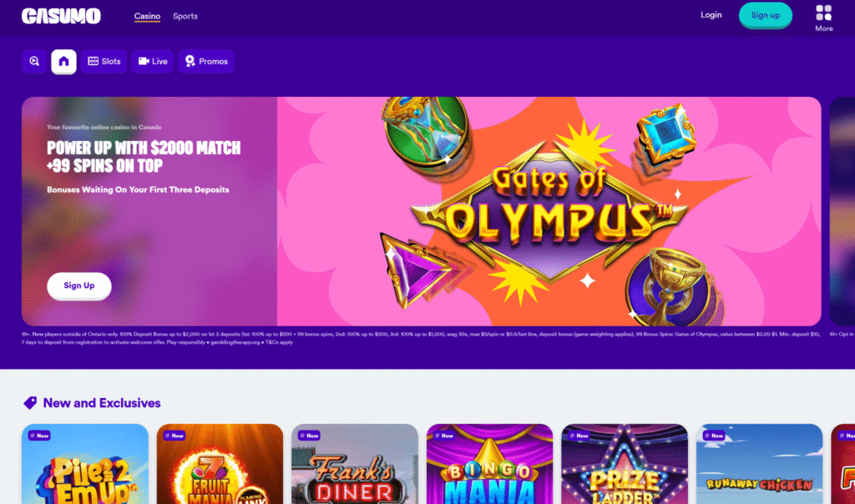The width and height of the screenshot is (855, 504).
Task: Open the game search icon
Action: point(33,62)
